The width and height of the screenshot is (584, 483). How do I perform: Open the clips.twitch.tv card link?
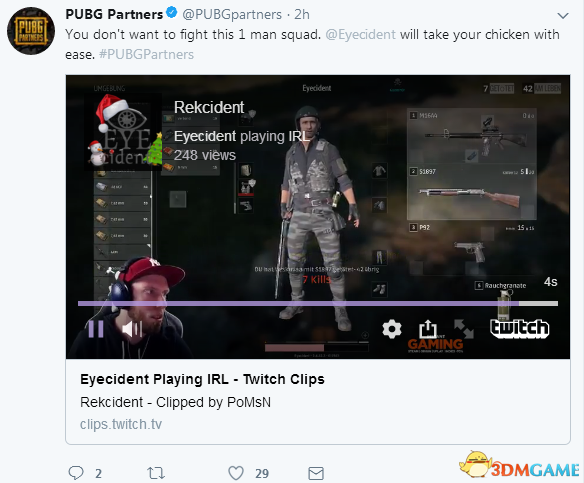click(121, 424)
